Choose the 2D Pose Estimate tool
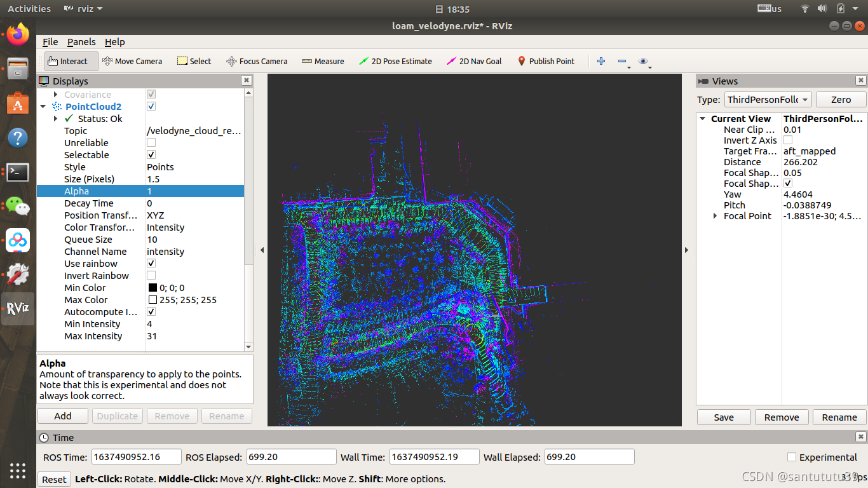Image resolution: width=868 pixels, height=488 pixels. tap(395, 61)
